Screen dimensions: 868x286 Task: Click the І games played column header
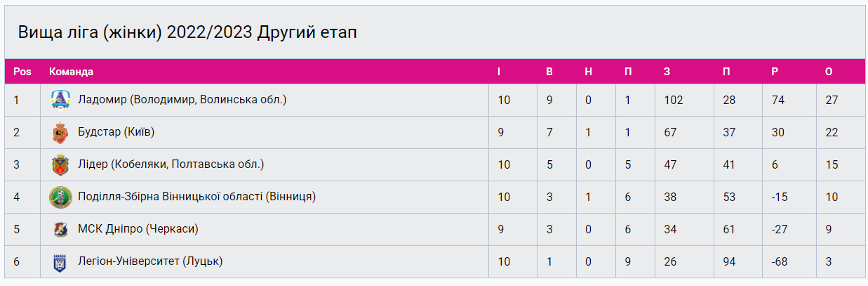(499, 72)
